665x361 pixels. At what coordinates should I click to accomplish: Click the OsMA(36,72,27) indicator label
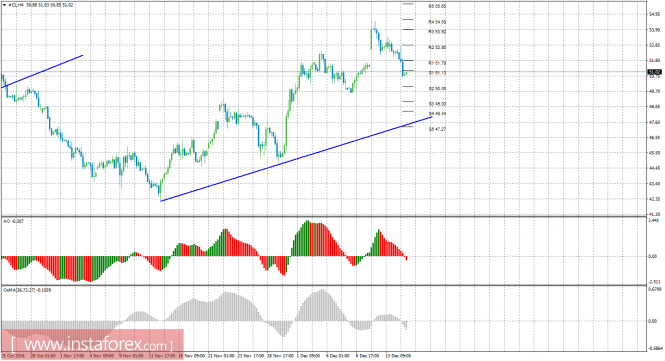(27, 290)
